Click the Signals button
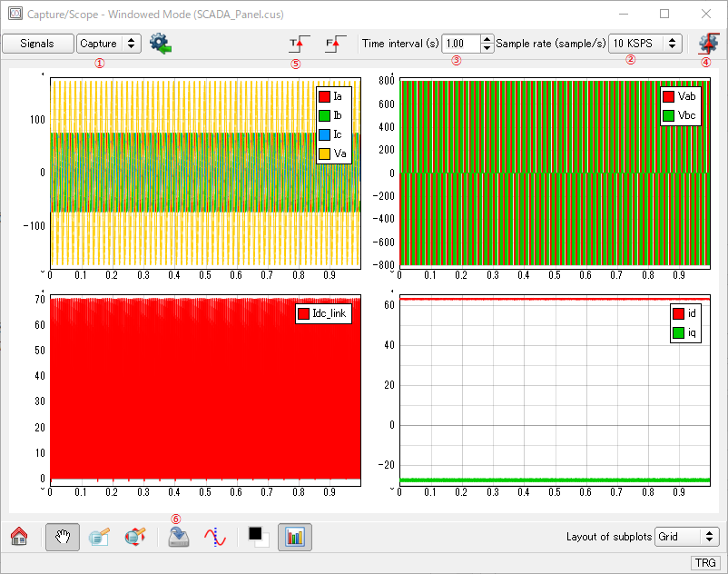 click(37, 43)
